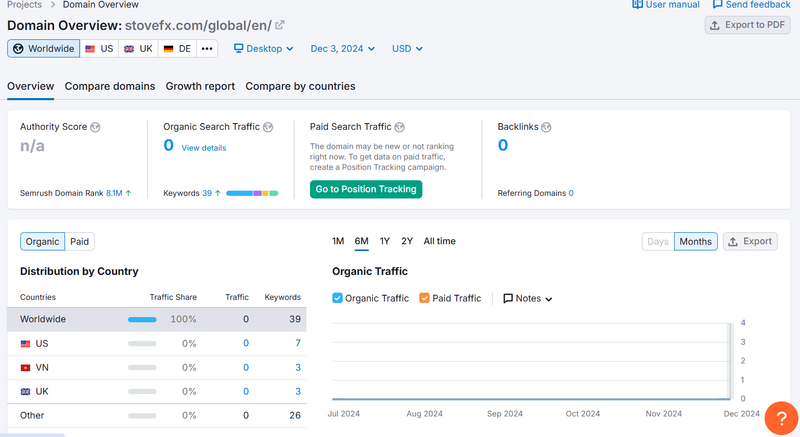The image size is (800, 437).
Task: Click the 8.1M Semrush Domain Rank link
Action: pos(114,193)
